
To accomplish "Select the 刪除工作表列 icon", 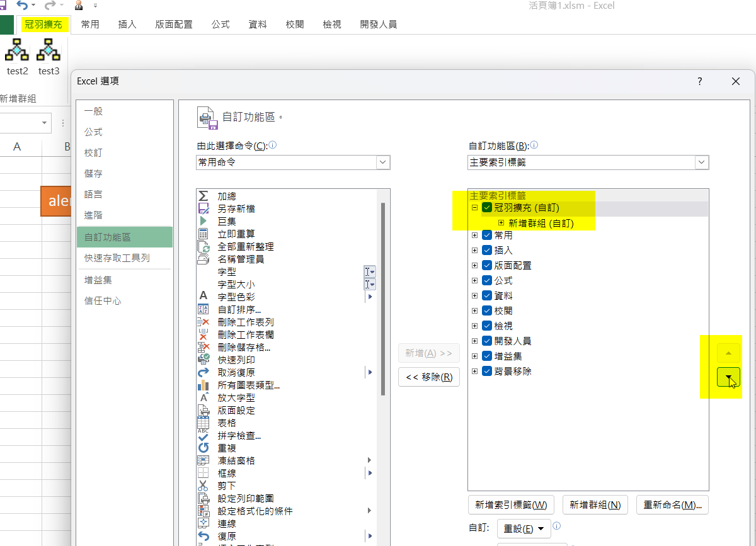I will click(203, 322).
